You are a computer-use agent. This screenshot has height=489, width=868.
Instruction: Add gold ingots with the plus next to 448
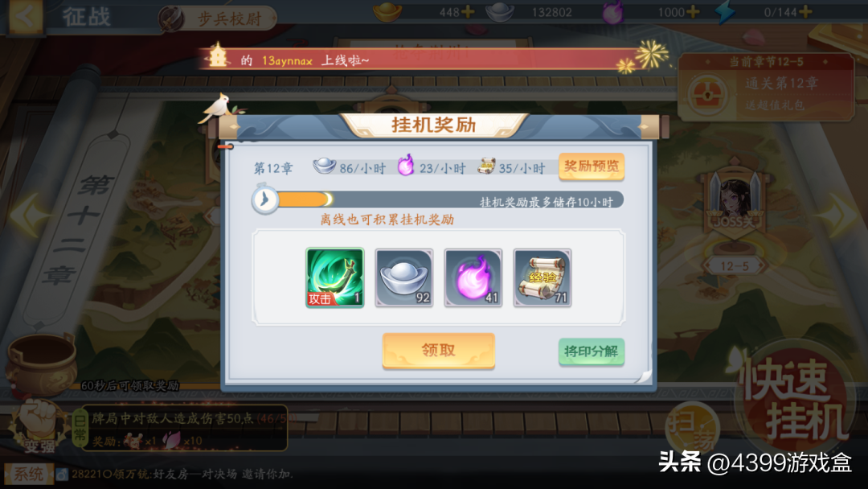tap(468, 11)
